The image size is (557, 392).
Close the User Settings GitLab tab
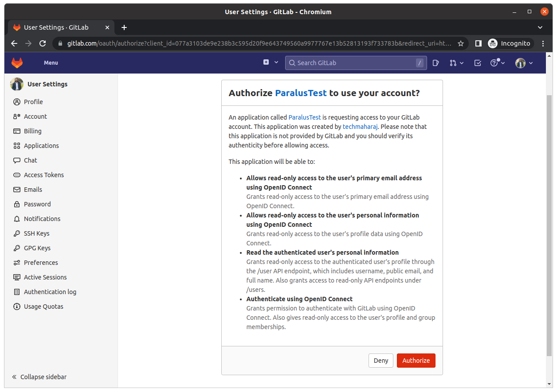tap(107, 27)
